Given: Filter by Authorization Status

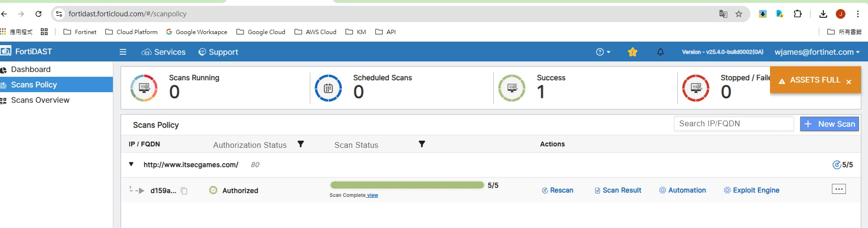Looking at the screenshot, I should [301, 144].
